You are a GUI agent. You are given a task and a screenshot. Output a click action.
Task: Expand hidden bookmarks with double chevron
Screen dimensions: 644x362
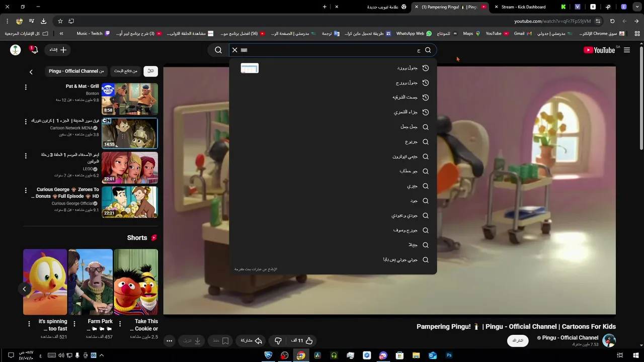[x=61, y=34]
